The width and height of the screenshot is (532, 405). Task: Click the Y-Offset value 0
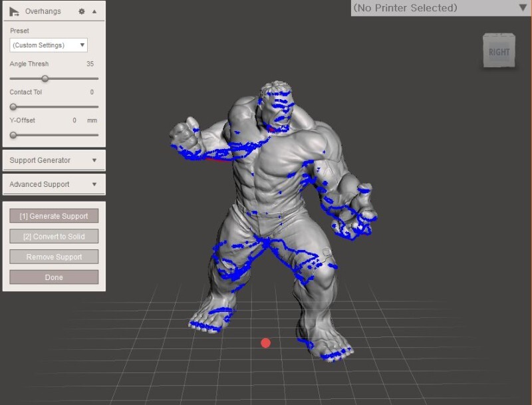point(74,120)
